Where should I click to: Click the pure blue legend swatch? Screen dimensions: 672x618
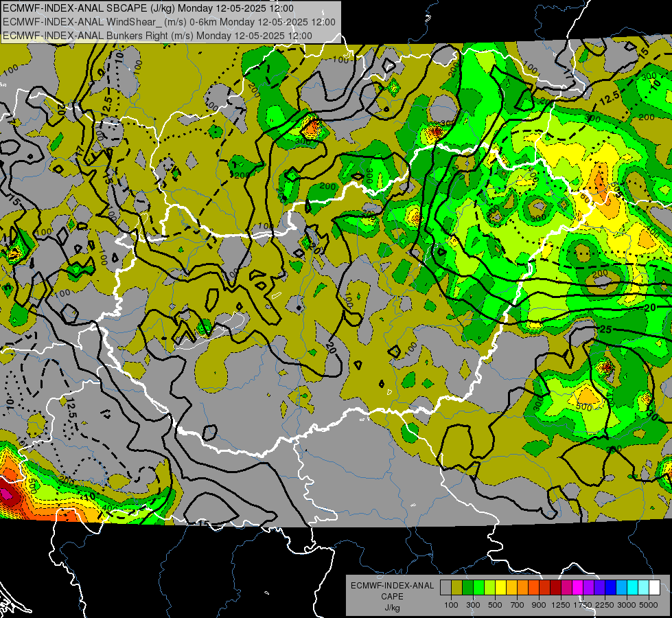[x=611, y=588]
